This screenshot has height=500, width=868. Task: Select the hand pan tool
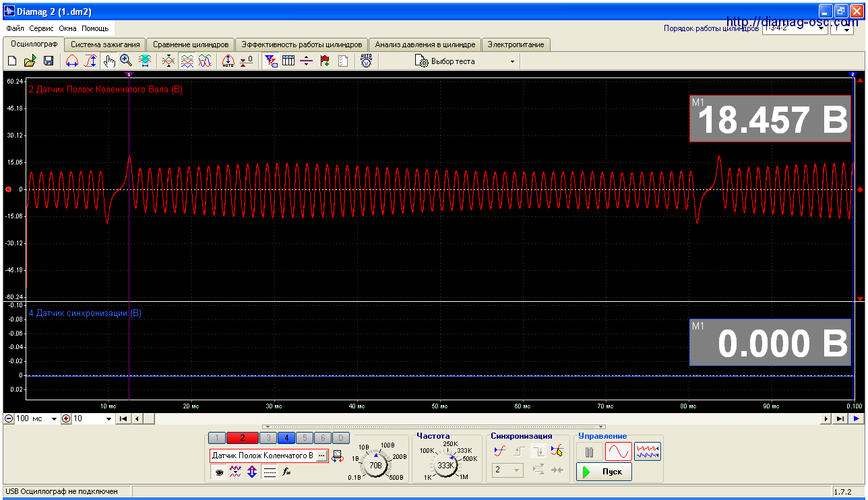(x=109, y=61)
